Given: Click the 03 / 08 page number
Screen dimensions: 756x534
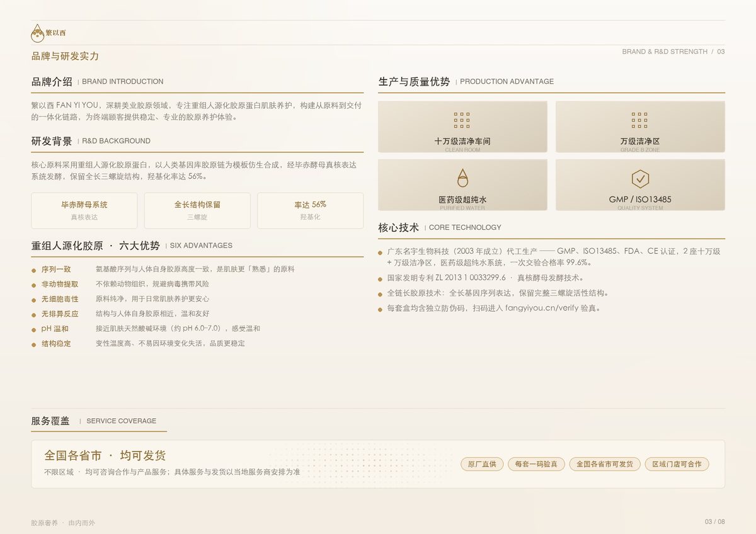Looking at the screenshot, I should point(715,521).
